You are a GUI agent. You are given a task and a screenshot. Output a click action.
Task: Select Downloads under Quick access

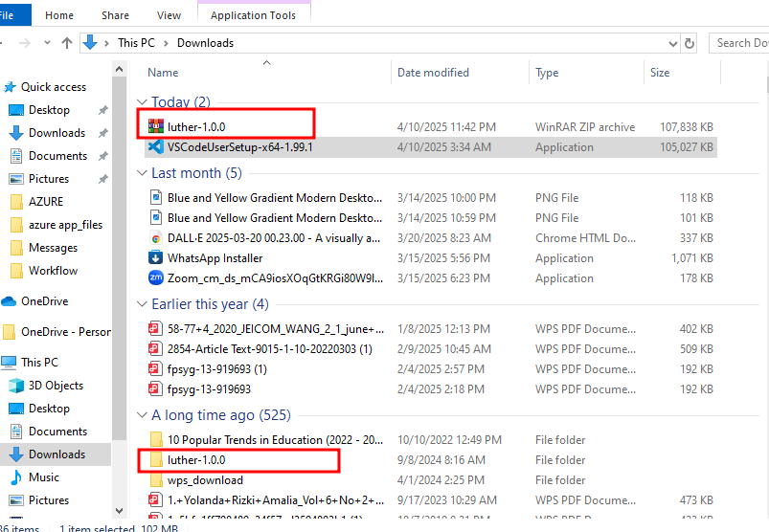(x=57, y=133)
